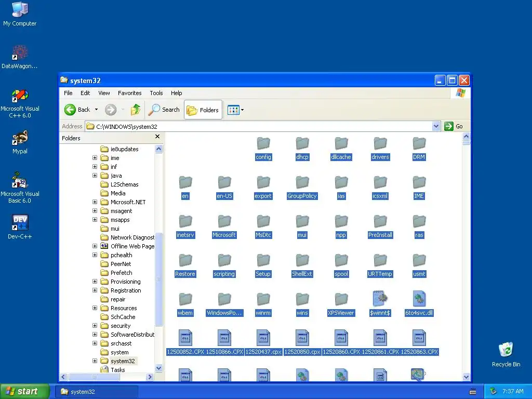Select the Prefetch folder in tree
The width and height of the screenshot is (532, 399).
116,273
